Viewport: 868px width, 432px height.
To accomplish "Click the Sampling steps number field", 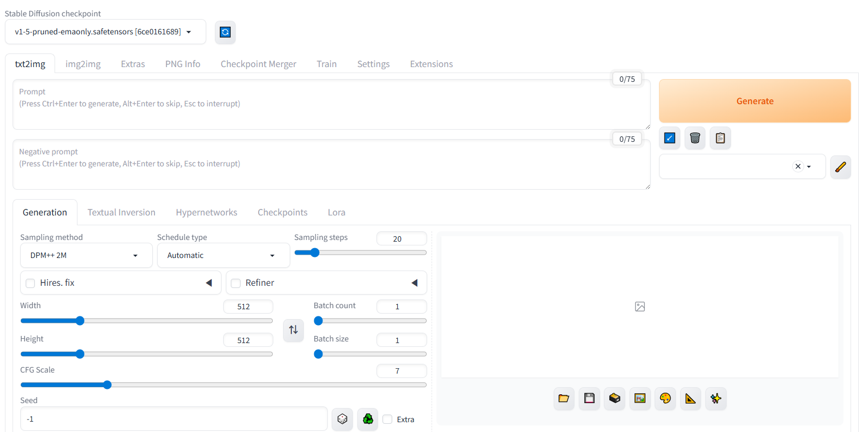I will click(x=402, y=239).
